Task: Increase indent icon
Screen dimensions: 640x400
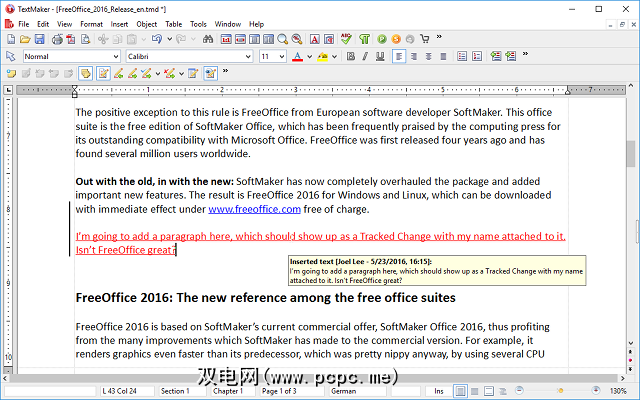Action: pos(511,56)
